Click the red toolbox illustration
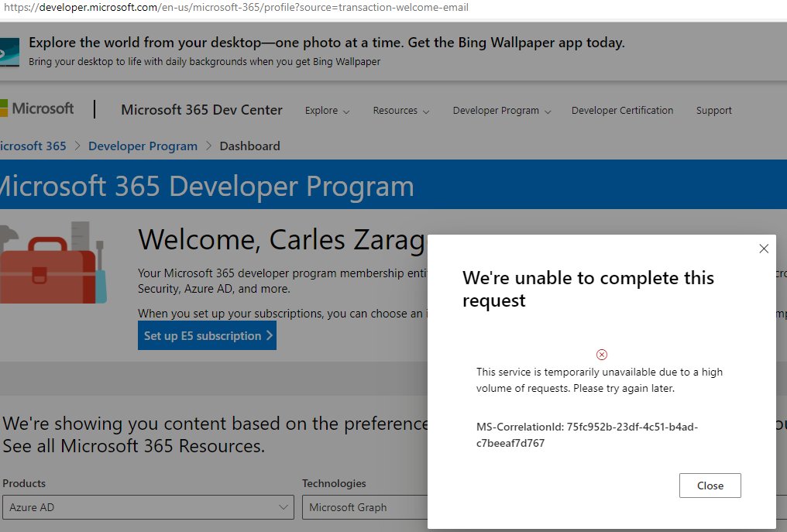Image resolution: width=787 pixels, height=532 pixels. 53,263
